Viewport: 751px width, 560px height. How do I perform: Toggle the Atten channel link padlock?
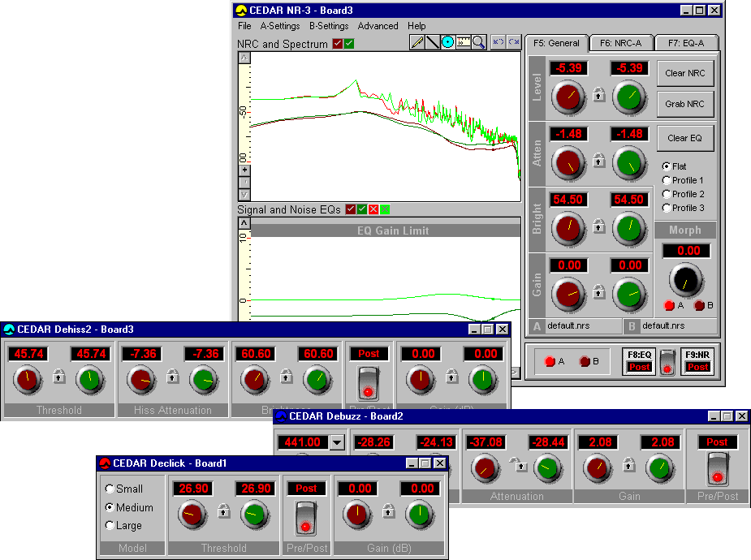[598, 161]
